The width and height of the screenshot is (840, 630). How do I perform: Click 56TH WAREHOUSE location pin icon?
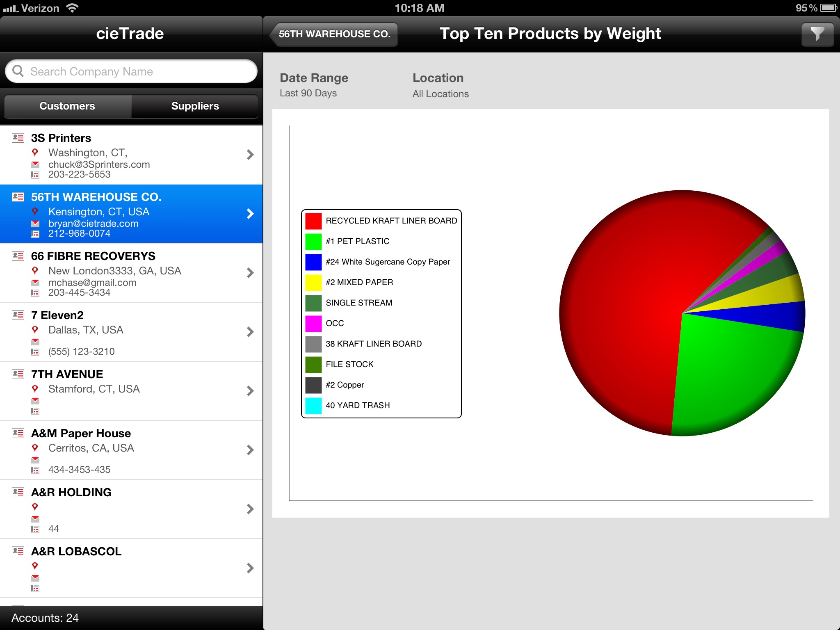(35, 212)
